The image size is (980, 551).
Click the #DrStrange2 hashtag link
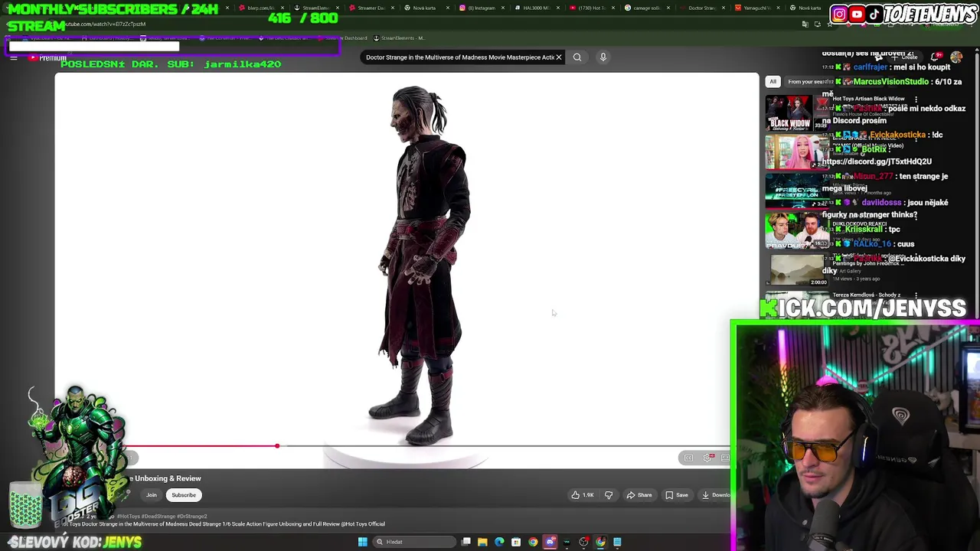coord(192,517)
